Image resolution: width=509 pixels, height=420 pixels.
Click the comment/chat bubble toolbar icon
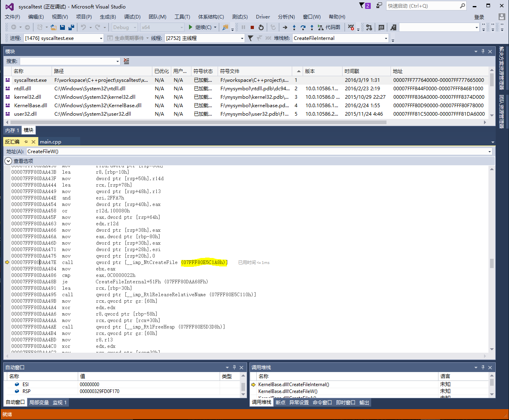381,27
